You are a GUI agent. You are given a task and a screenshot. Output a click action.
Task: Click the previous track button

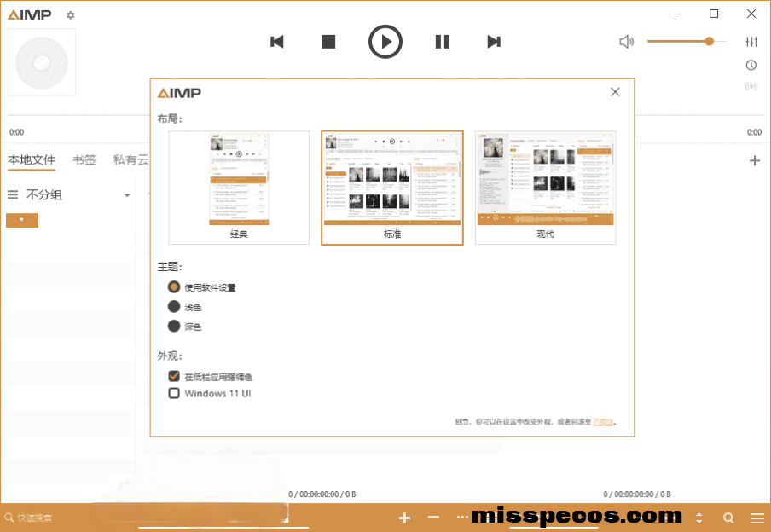pos(276,42)
